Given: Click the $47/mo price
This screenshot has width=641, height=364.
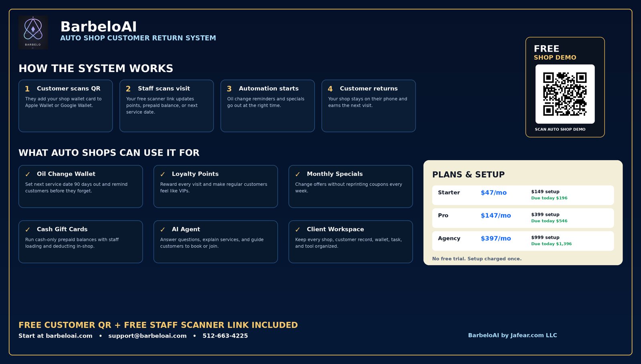Looking at the screenshot, I should click(494, 193).
